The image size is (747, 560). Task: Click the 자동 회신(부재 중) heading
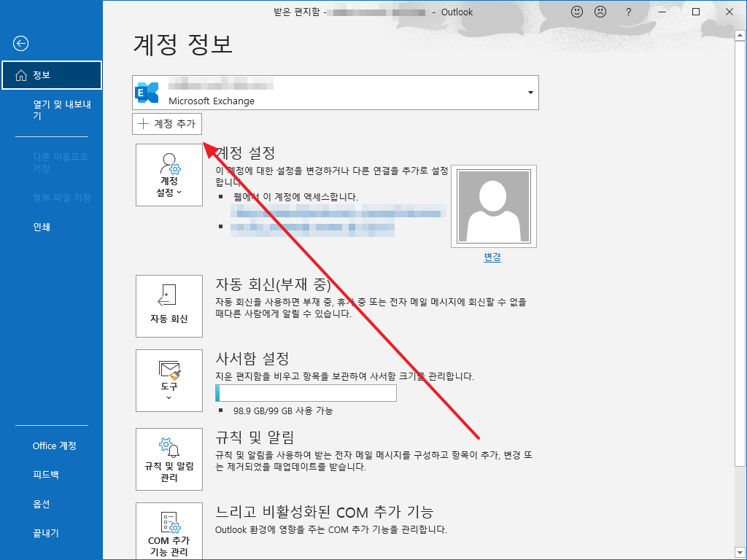click(273, 284)
